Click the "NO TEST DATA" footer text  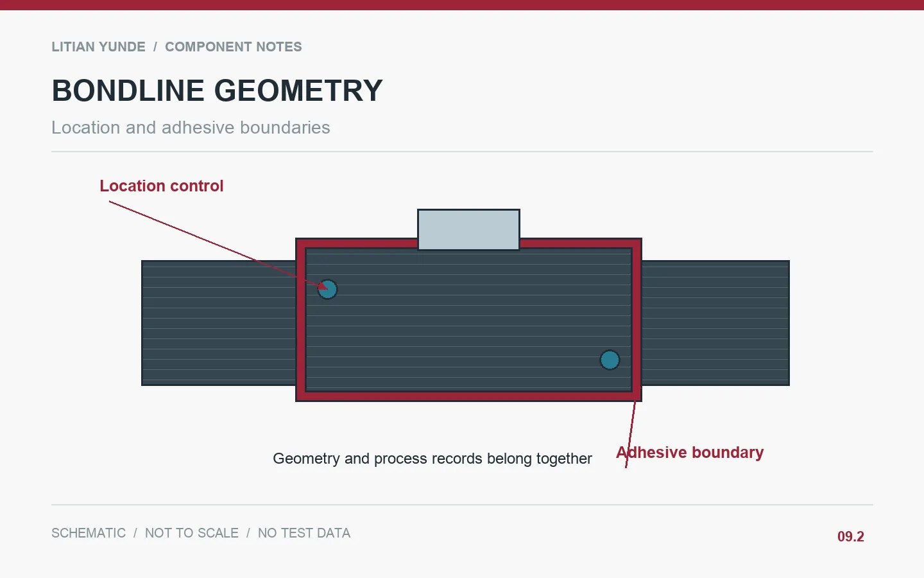coord(304,533)
